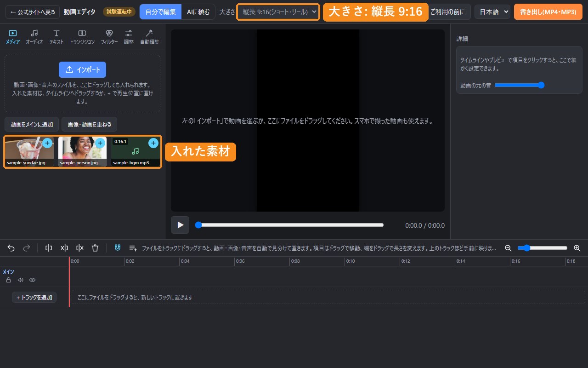Click the インポート button
This screenshot has width=588, height=368.
coord(82,69)
